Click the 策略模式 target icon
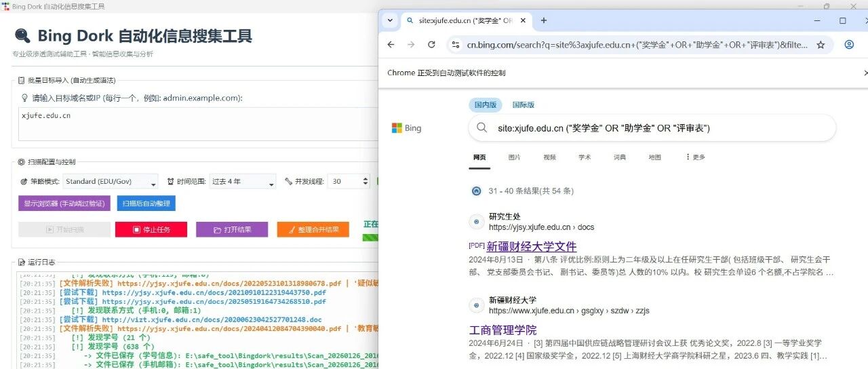 pyautogui.click(x=24, y=182)
